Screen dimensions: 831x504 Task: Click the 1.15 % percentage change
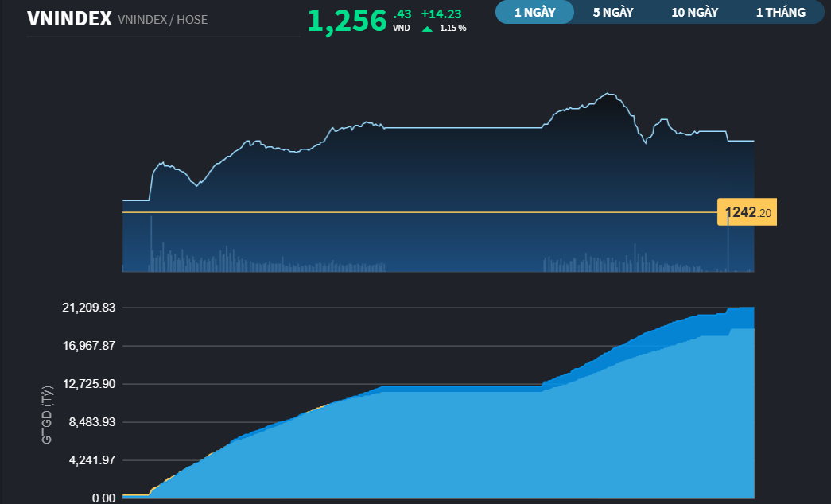pyautogui.click(x=453, y=28)
